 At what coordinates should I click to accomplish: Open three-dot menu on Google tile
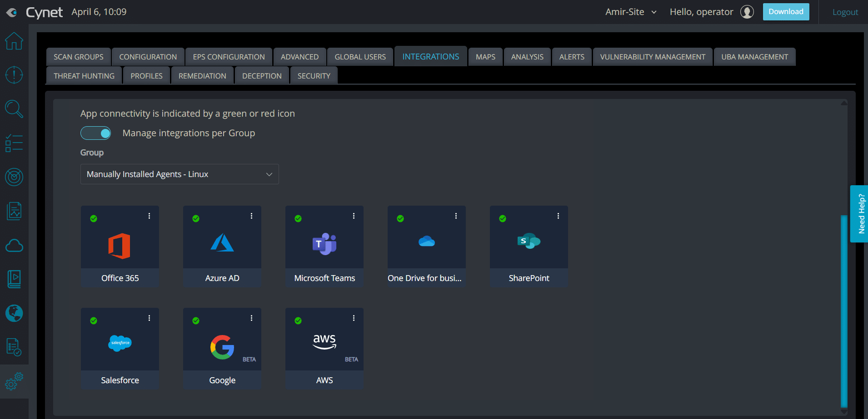click(x=251, y=318)
